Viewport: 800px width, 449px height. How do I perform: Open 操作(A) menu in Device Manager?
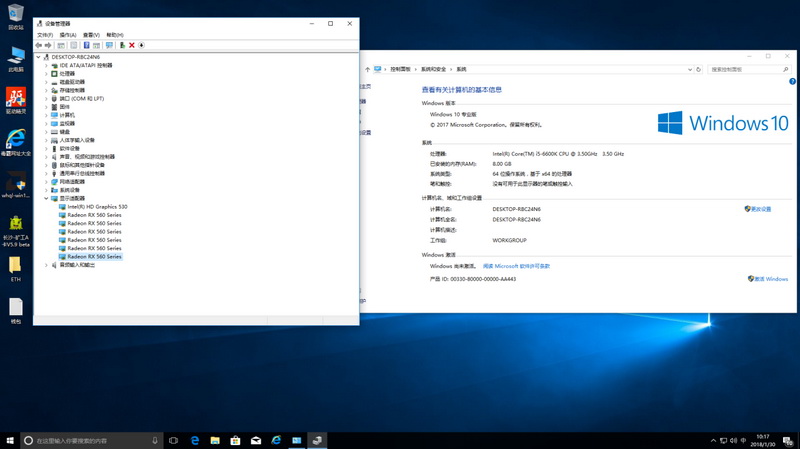click(x=68, y=35)
